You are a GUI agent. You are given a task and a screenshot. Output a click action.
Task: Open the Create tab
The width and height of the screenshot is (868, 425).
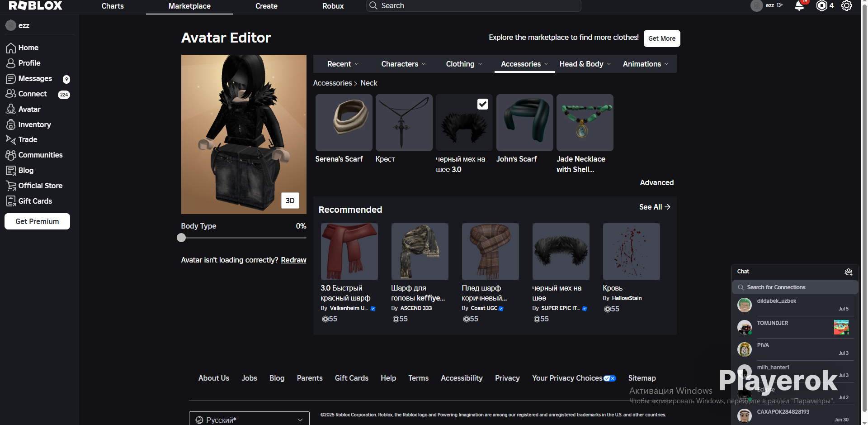tap(266, 6)
